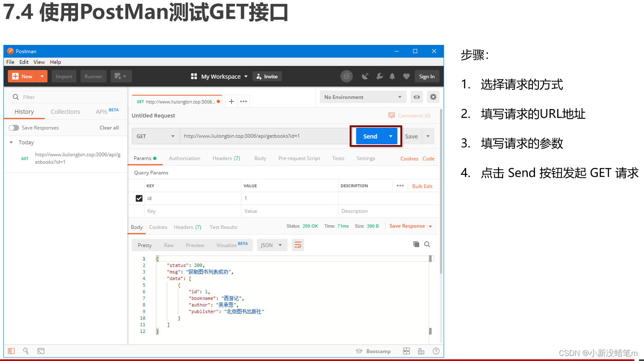Click the heart icon in header
The height and width of the screenshot is (361, 644).
point(406,76)
